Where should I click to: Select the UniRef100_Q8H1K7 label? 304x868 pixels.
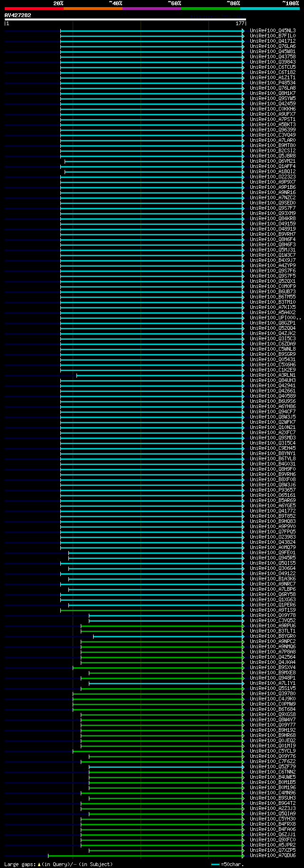(273, 93)
